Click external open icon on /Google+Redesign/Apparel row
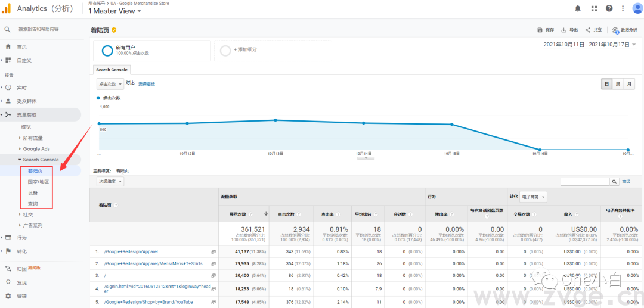This screenshot has height=308, width=644. pos(213,251)
